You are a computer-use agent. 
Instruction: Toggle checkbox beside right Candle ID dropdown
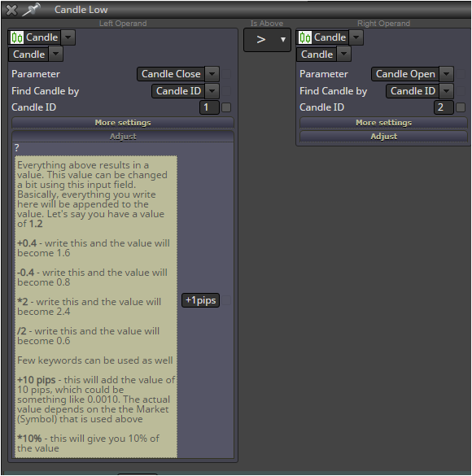[x=461, y=91]
